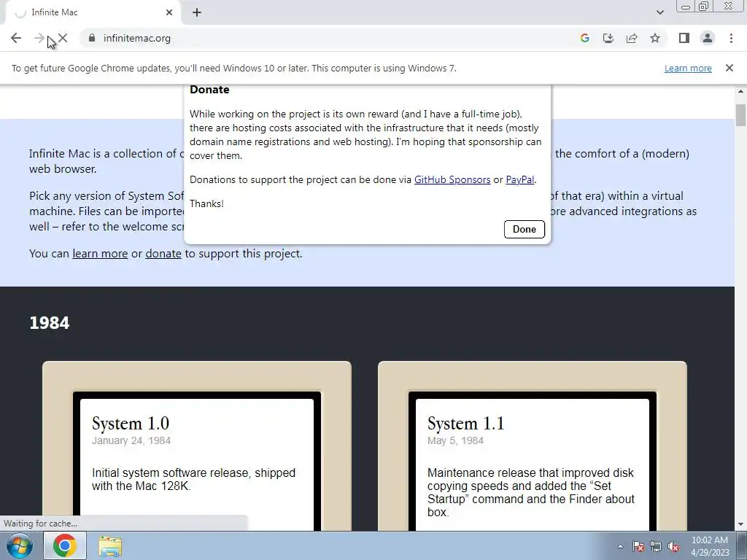Expand the tab search dropdown arrow
The height and width of the screenshot is (560, 747).
point(659,12)
